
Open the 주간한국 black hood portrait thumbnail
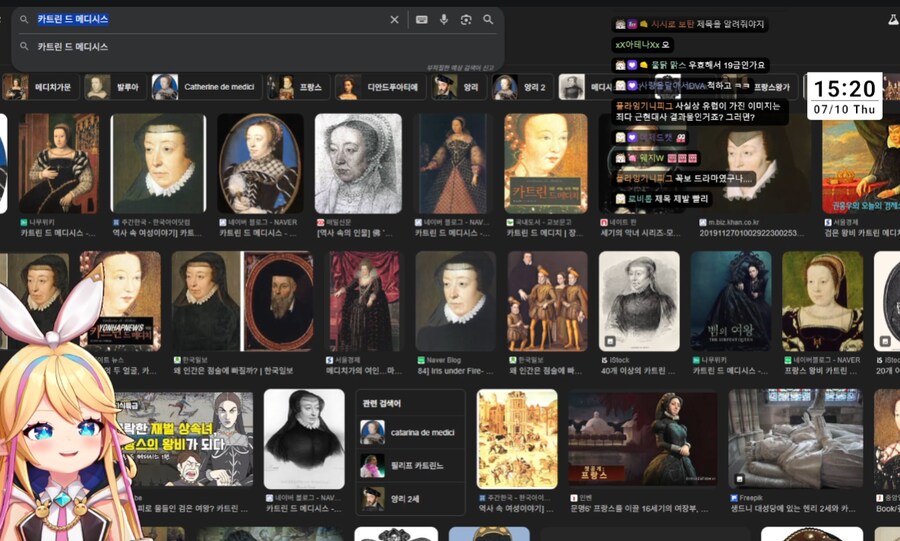click(158, 164)
